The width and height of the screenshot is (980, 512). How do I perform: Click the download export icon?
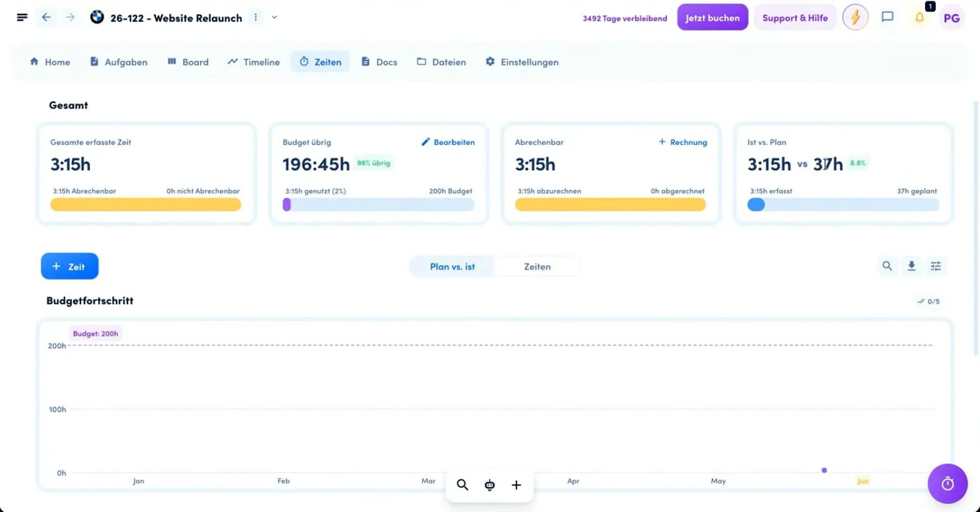click(911, 266)
